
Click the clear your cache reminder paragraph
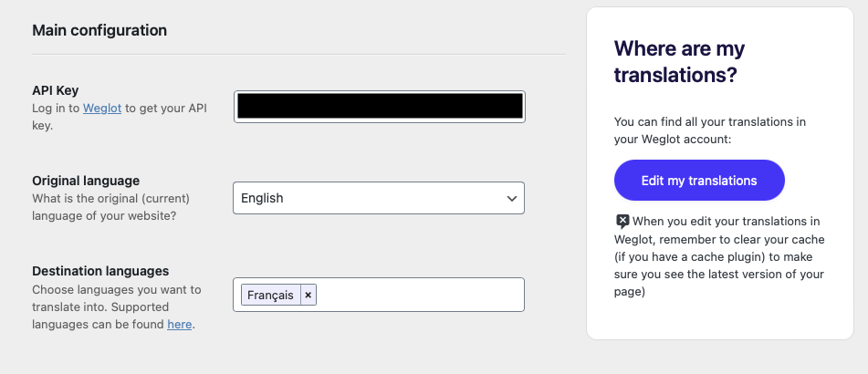(719, 256)
